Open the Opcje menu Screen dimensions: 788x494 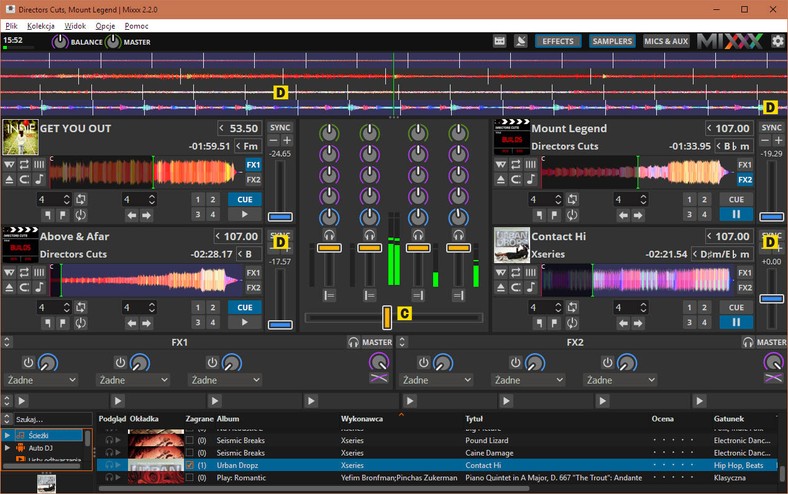(x=105, y=25)
